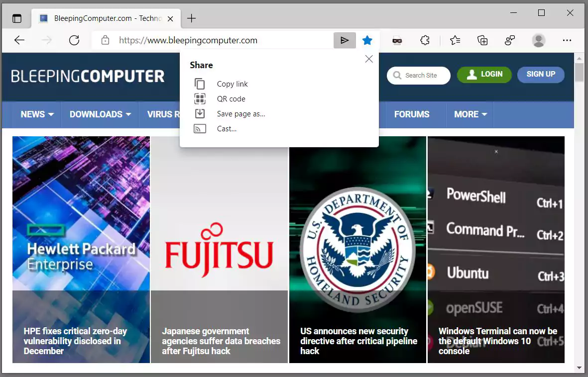Open the US security directive article

[x=358, y=341]
